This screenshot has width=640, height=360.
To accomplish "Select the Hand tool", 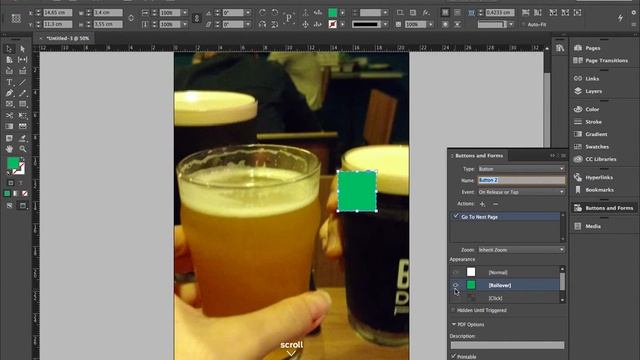I will coord(9,149).
